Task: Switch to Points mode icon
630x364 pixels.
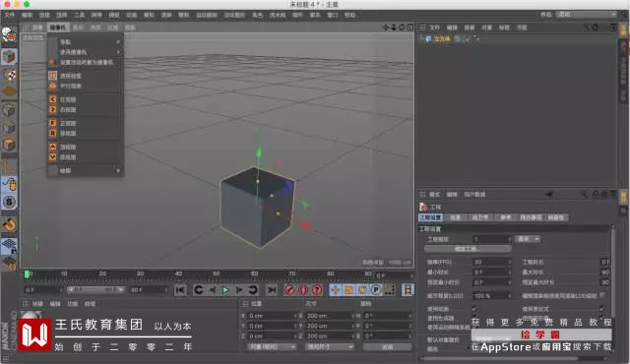Action: (x=9, y=109)
